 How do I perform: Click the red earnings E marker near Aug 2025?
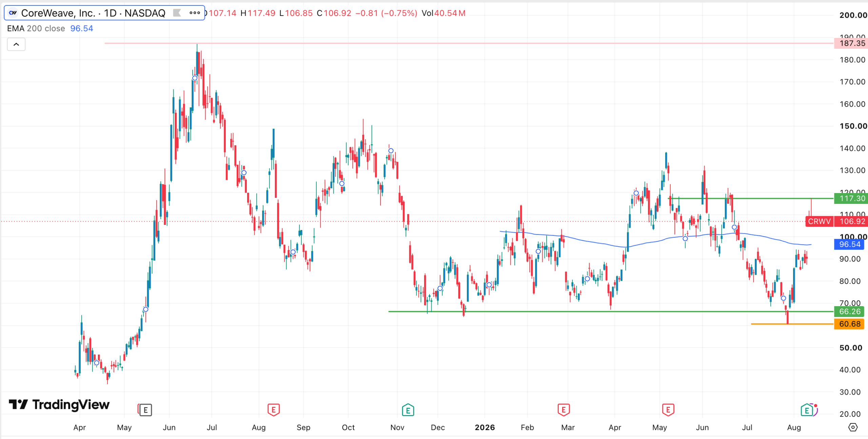(274, 410)
